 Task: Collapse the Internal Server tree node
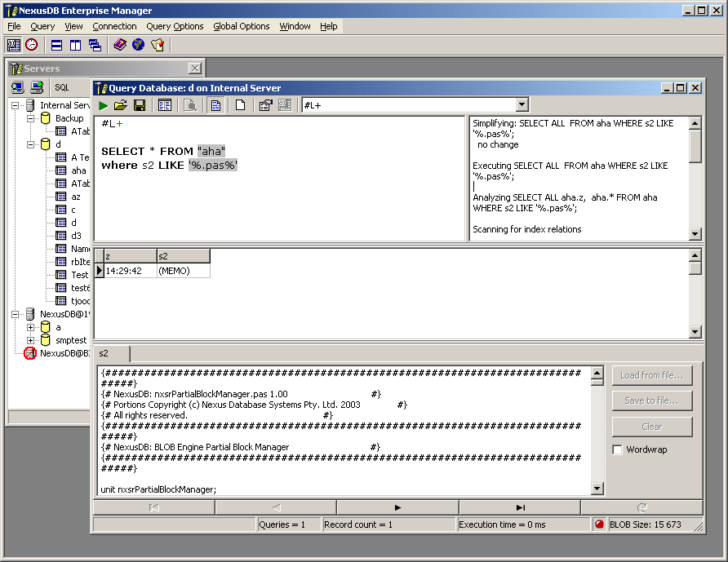pos(15,105)
